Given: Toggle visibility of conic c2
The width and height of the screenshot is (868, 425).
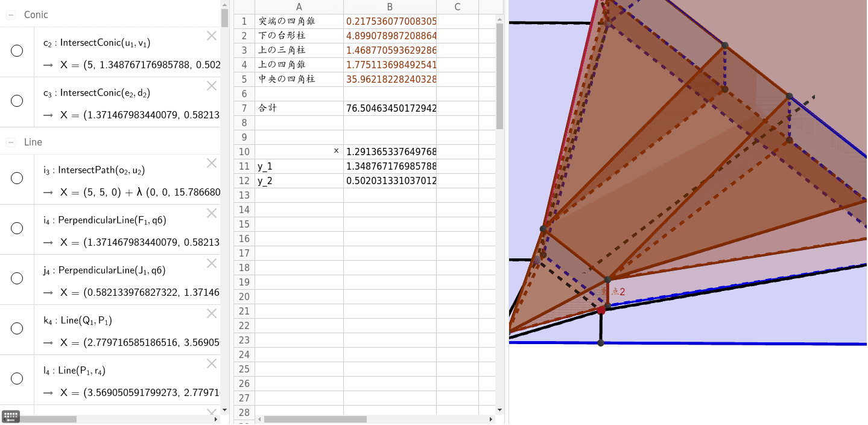Looking at the screenshot, I should click(17, 51).
